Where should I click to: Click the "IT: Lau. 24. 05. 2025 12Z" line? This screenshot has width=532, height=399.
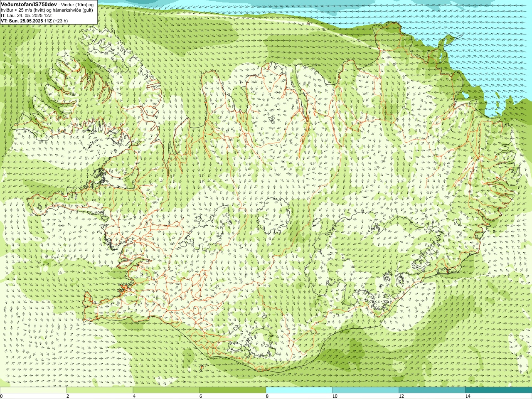(x=26, y=15)
